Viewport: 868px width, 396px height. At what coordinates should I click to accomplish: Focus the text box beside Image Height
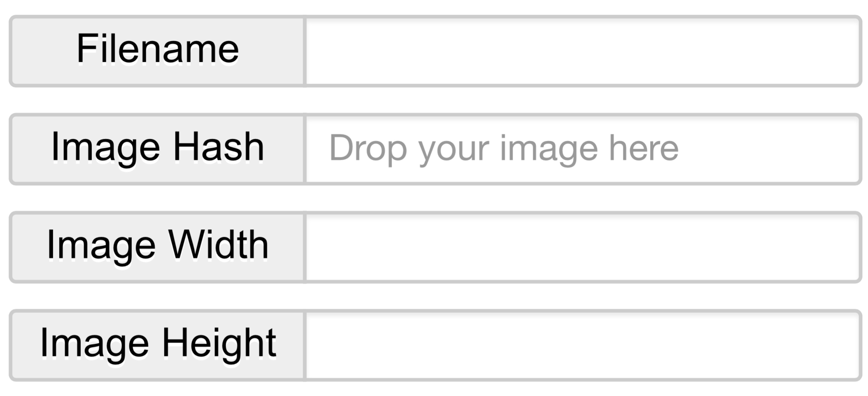coord(583,345)
